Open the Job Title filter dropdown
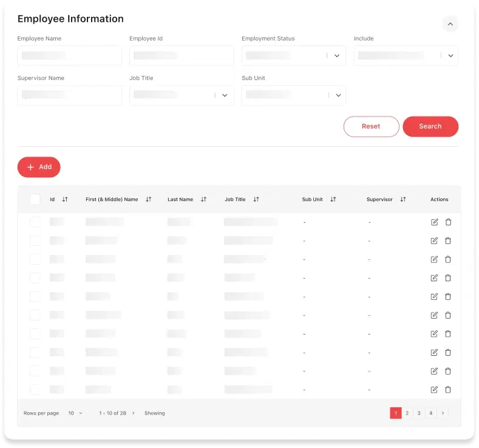Image resolution: width=479 pixels, height=448 pixels. click(x=182, y=95)
